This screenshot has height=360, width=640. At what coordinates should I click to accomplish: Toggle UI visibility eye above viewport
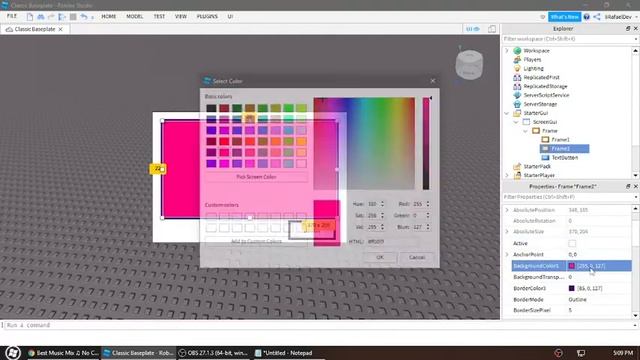(x=473, y=29)
